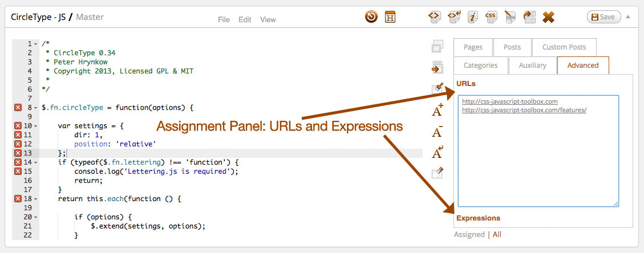Image resolution: width=644 pixels, height=253 pixels.
Task: Increase editor font size with A+ icon
Action: [438, 111]
